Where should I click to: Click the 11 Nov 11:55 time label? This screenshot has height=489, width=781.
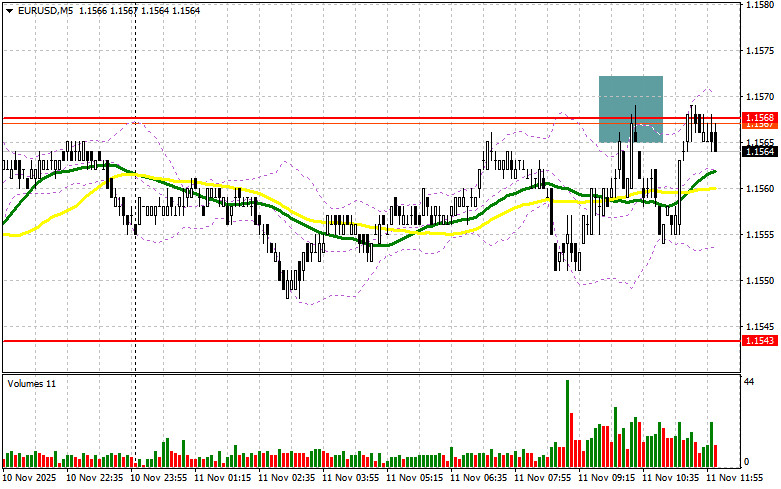coord(735,478)
